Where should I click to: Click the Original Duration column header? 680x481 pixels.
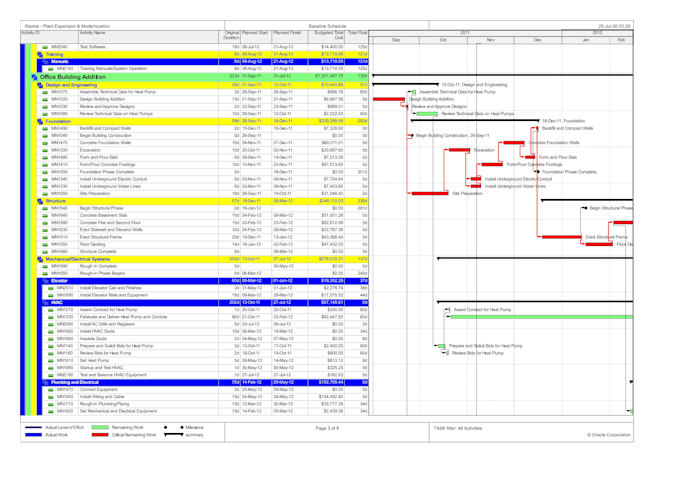pos(230,36)
